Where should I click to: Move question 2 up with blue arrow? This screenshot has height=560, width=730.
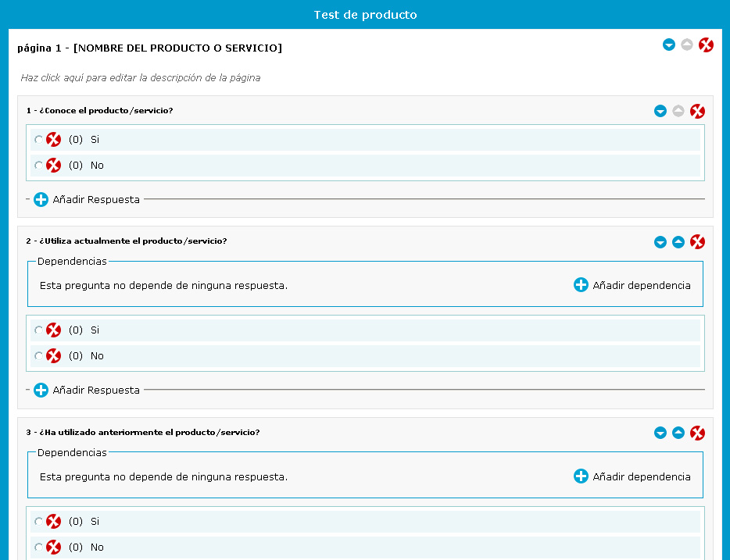pos(678,242)
